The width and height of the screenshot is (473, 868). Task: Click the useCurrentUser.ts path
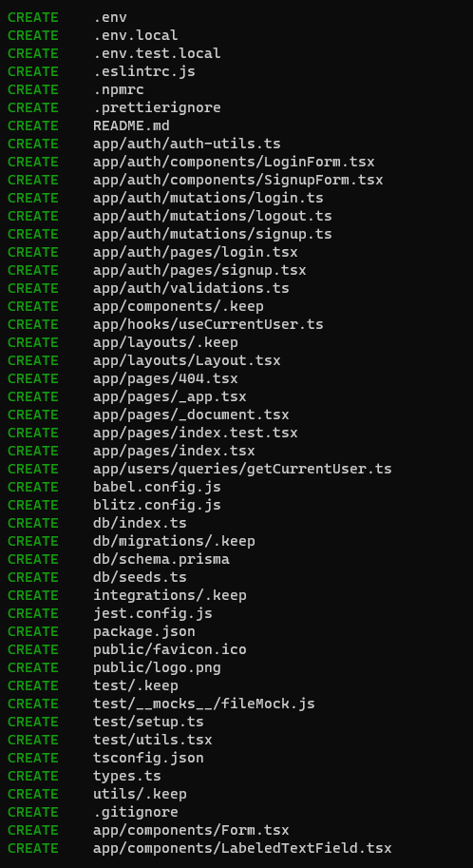click(208, 324)
